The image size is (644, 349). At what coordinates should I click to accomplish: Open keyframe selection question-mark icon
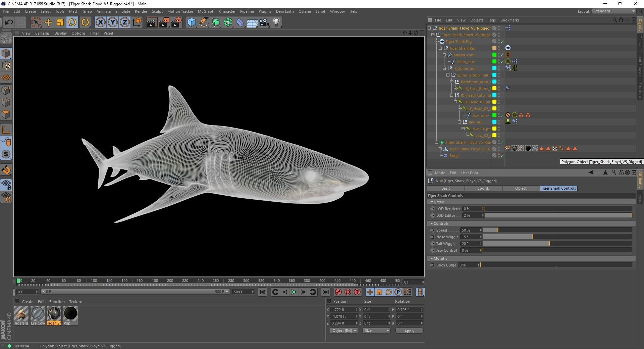tap(357, 292)
